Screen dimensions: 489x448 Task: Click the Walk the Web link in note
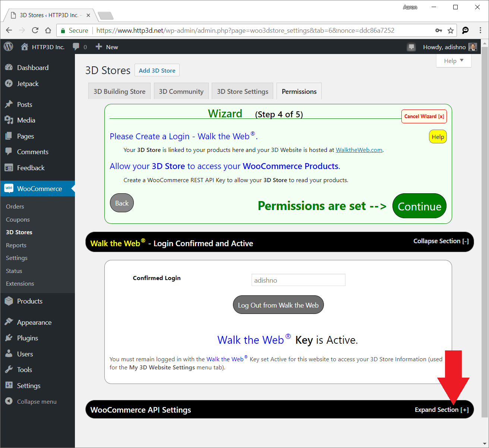227,359
